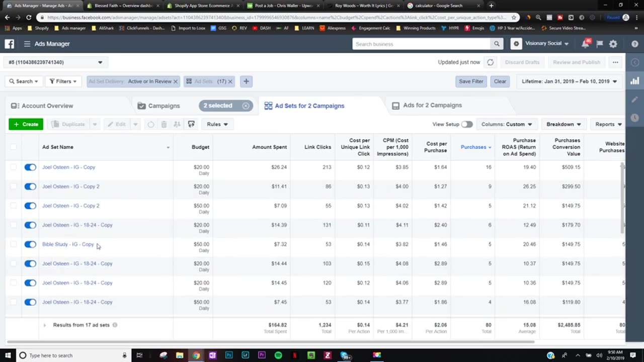This screenshot has height=362, width=644.
Task: Open the Breakdown dropdown
Action: click(563, 124)
